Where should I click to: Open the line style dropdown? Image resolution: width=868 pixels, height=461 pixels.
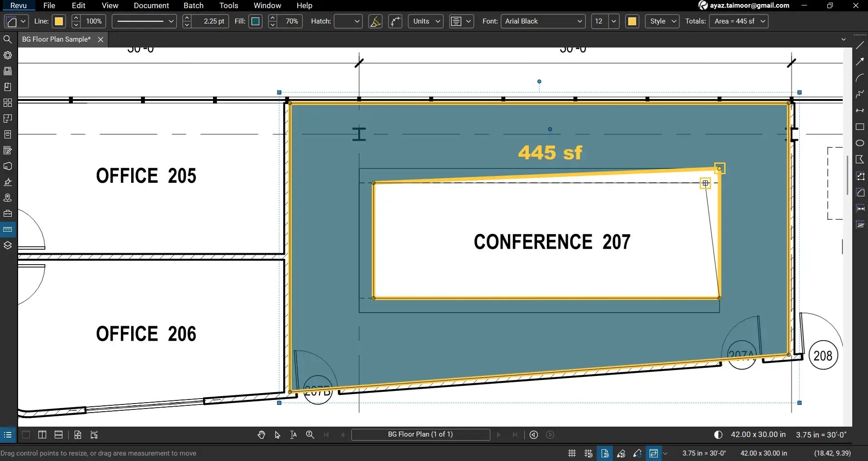point(144,21)
